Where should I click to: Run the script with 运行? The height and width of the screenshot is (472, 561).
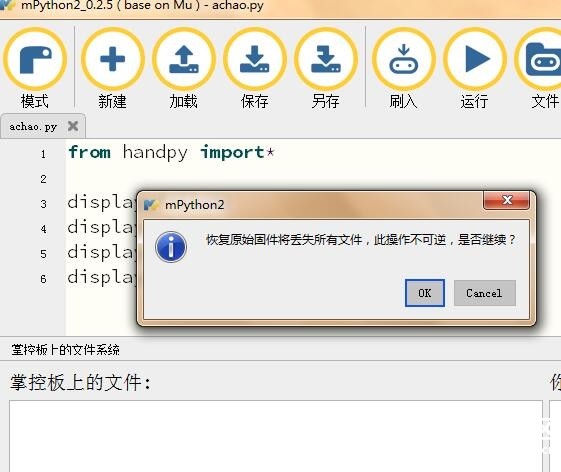pos(474,68)
